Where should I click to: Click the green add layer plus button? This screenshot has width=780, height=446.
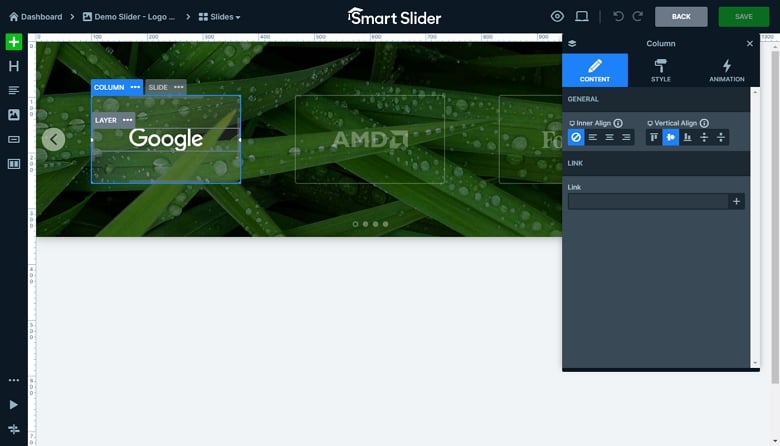coord(14,42)
